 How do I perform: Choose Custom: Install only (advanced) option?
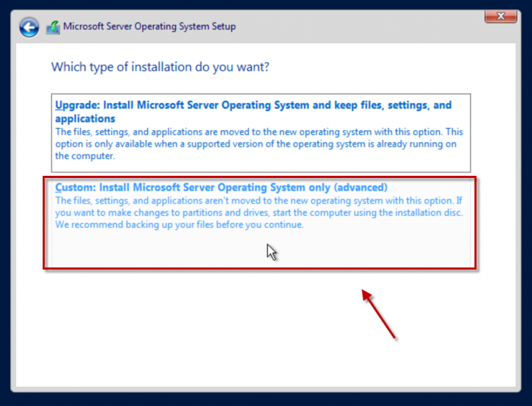(261, 223)
